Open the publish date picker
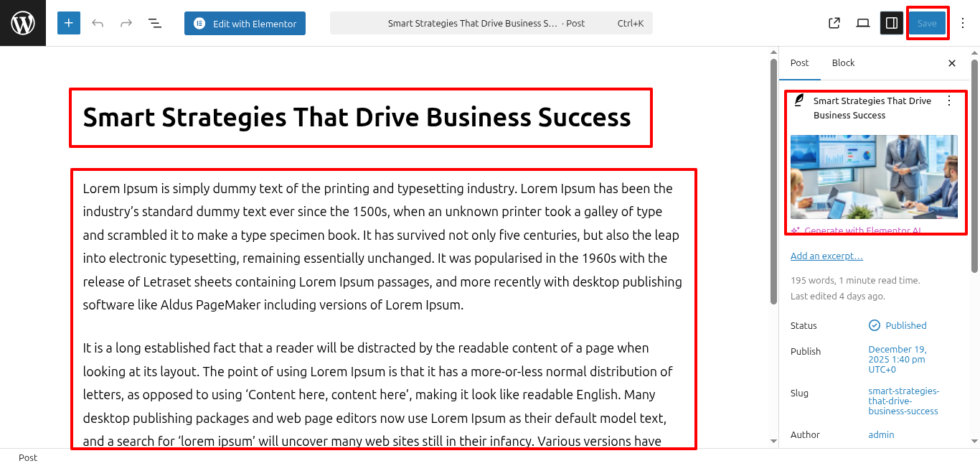980x466 pixels. [897, 359]
